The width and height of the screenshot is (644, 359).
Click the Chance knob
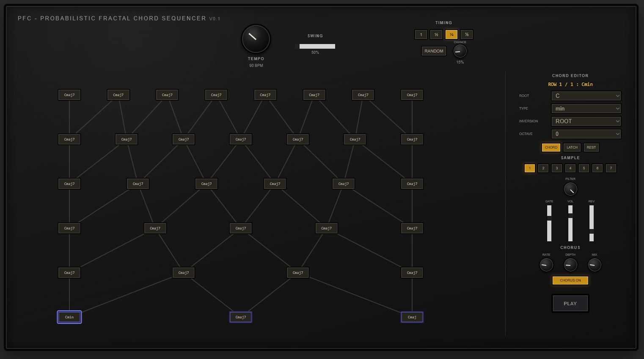coord(460,51)
